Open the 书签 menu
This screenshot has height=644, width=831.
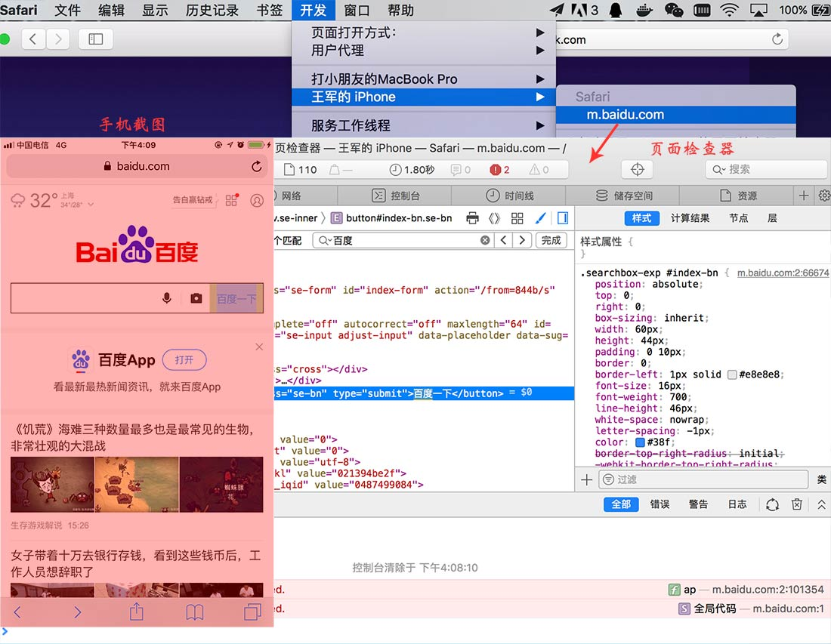pos(269,10)
